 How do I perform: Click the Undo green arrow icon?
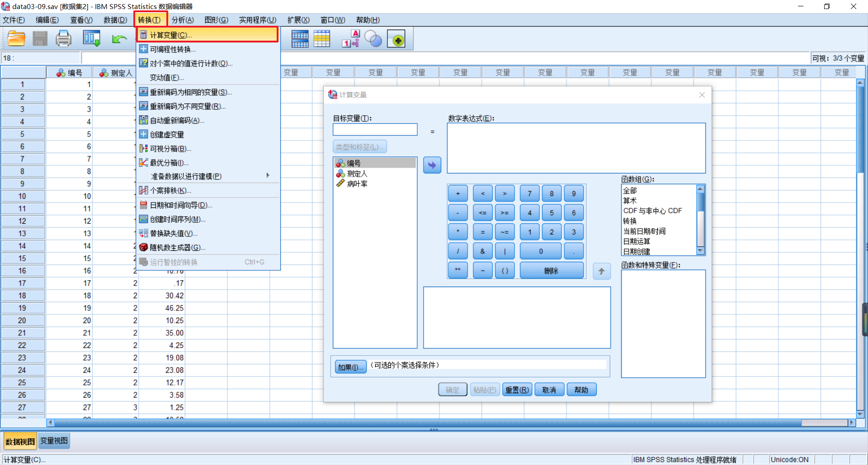point(119,39)
